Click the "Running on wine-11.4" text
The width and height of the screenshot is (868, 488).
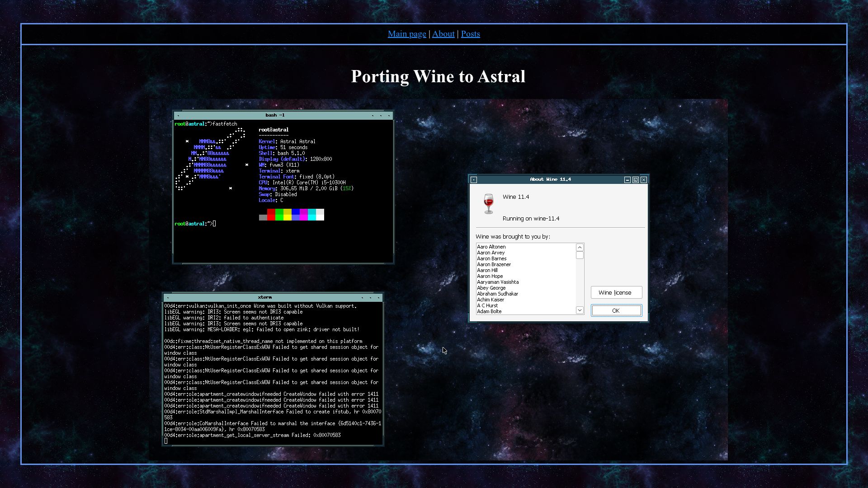tap(531, 219)
